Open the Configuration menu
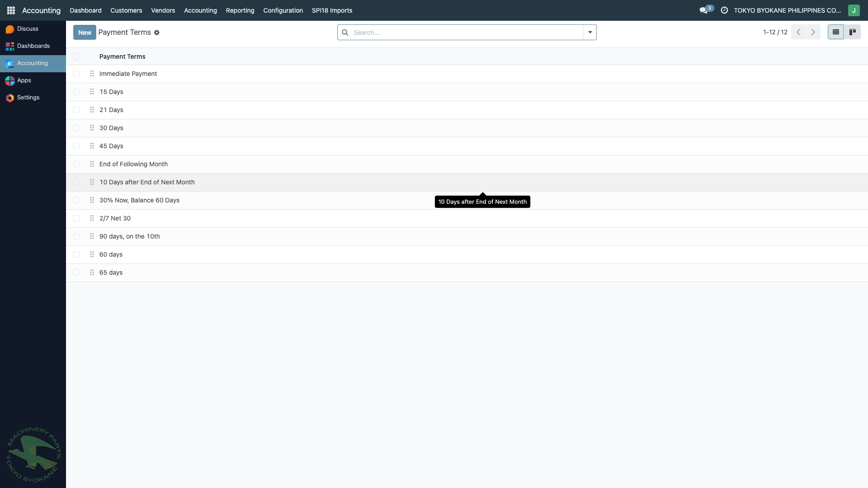The image size is (868, 488). 283,10
